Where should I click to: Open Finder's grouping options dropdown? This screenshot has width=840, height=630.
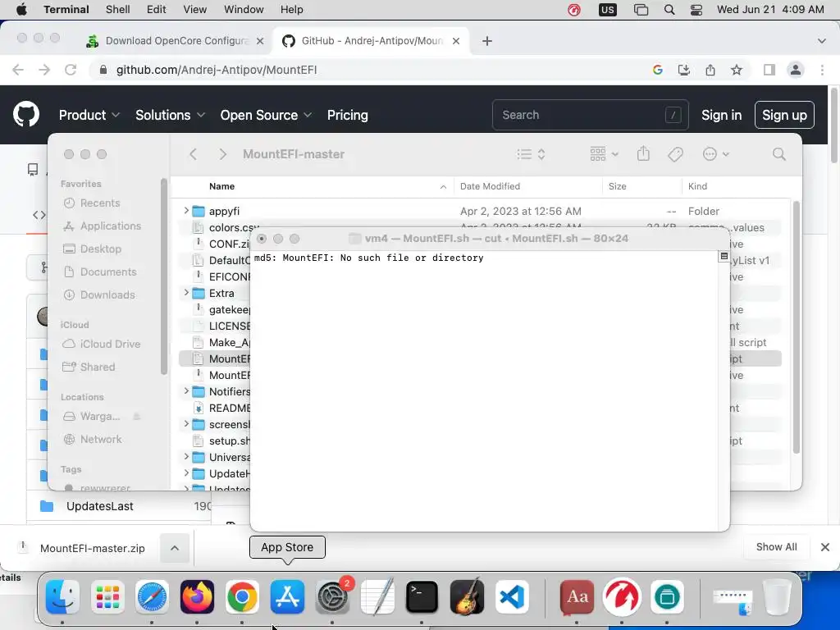pyautogui.click(x=605, y=154)
